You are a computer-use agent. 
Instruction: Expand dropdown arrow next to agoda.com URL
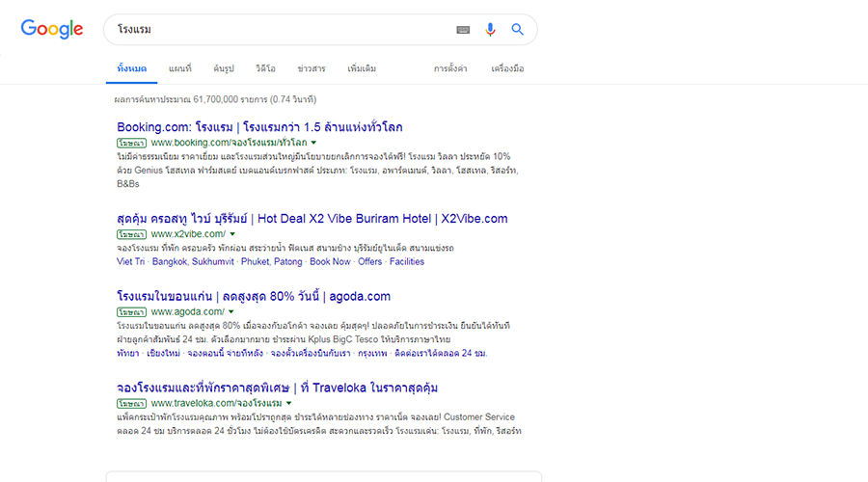231,312
